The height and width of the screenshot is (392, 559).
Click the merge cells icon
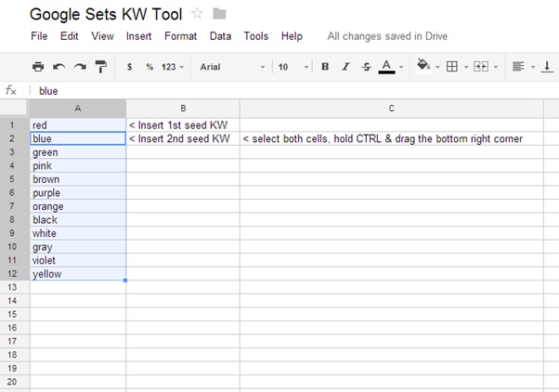(x=481, y=66)
